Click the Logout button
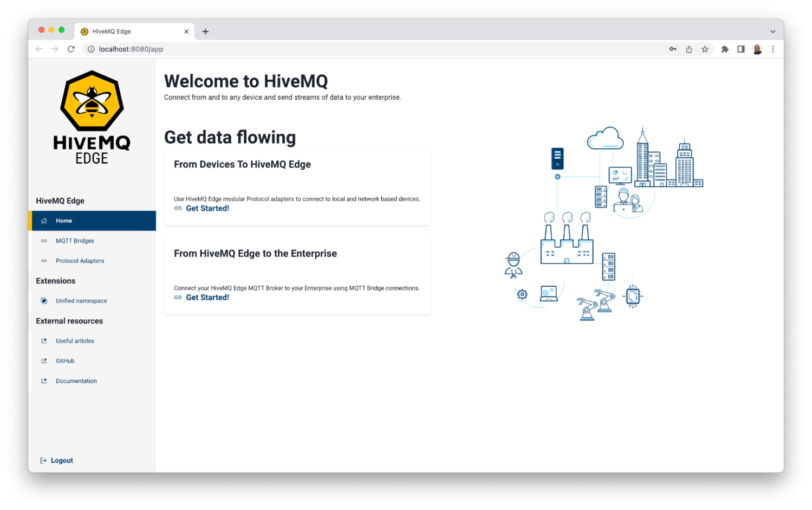Image resolution: width=812 pixels, height=510 pixels. 57,461
